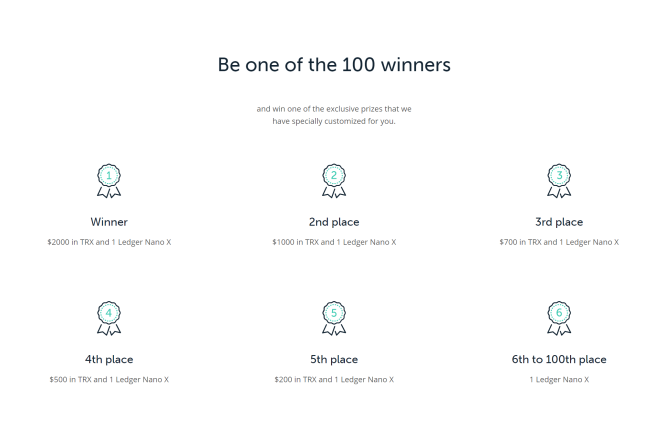The width and height of the screenshot is (654, 422).
Task: Click the number 3 medal icon
Action: click(x=559, y=181)
